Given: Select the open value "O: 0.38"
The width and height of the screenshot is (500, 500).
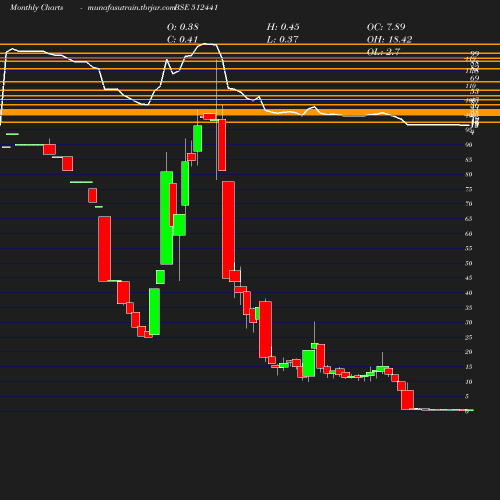Looking at the screenshot, I should coord(183,27).
